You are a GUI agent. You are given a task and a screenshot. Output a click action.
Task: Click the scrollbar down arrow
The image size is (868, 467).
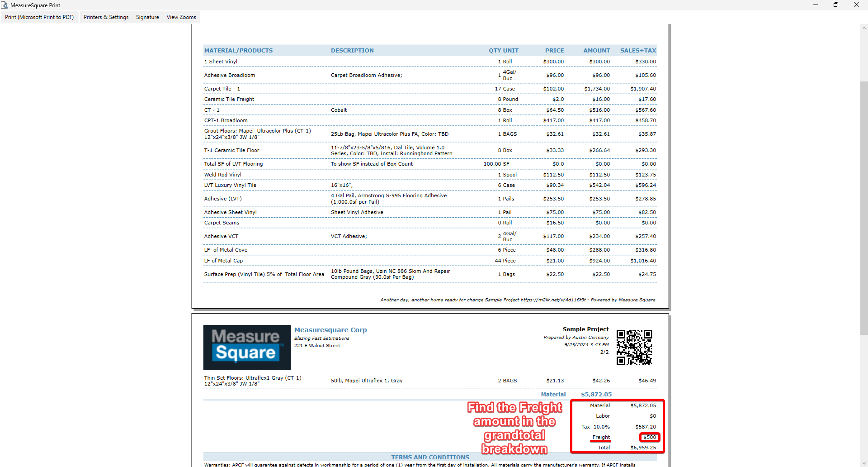pyautogui.click(x=864, y=463)
